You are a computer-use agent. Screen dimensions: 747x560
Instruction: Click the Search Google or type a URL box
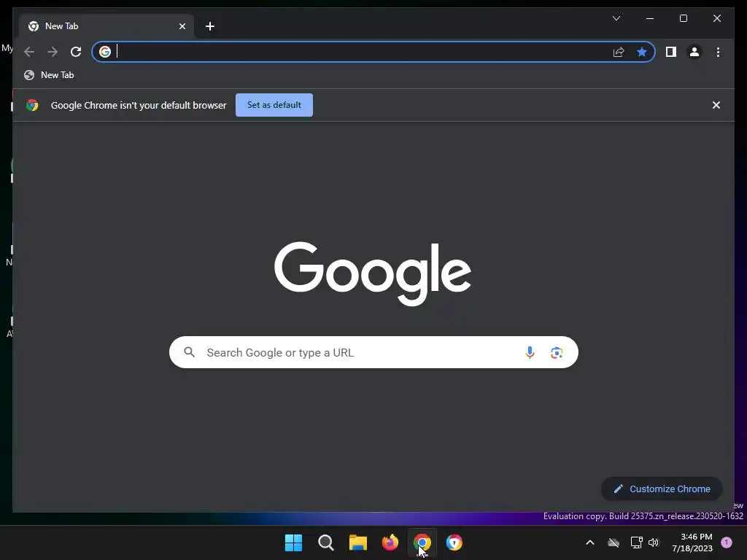(x=373, y=352)
